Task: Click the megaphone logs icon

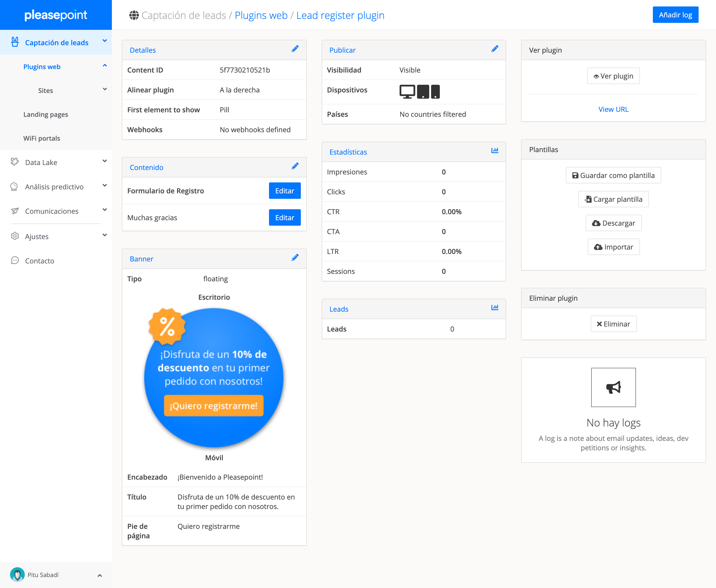Action: [x=613, y=387]
